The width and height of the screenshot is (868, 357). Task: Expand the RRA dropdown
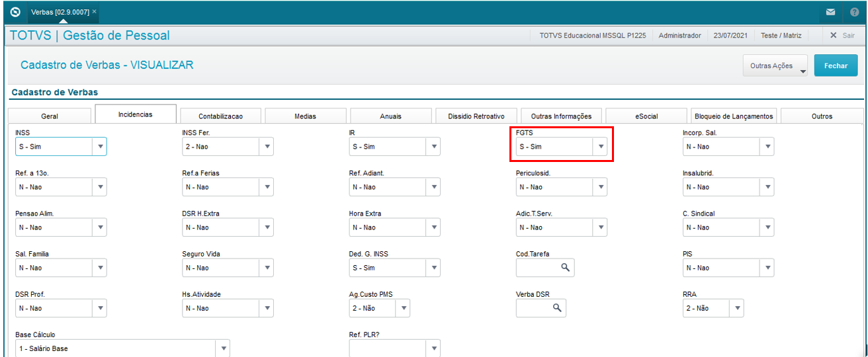tap(737, 308)
